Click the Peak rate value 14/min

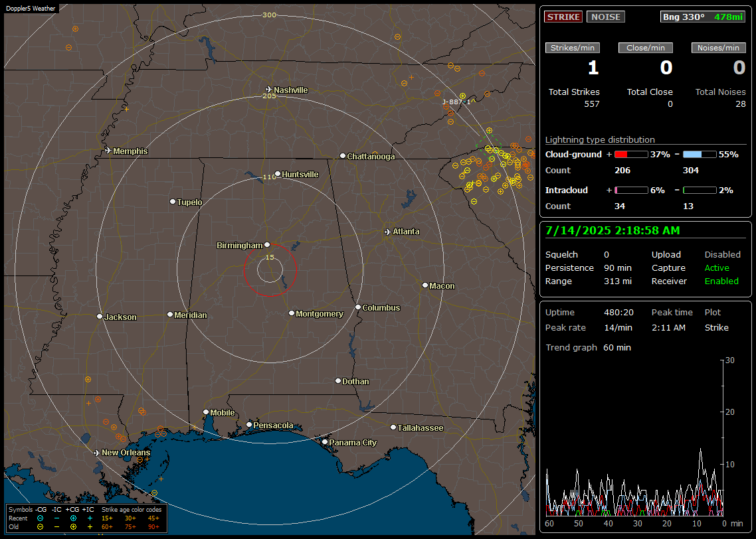618,327
